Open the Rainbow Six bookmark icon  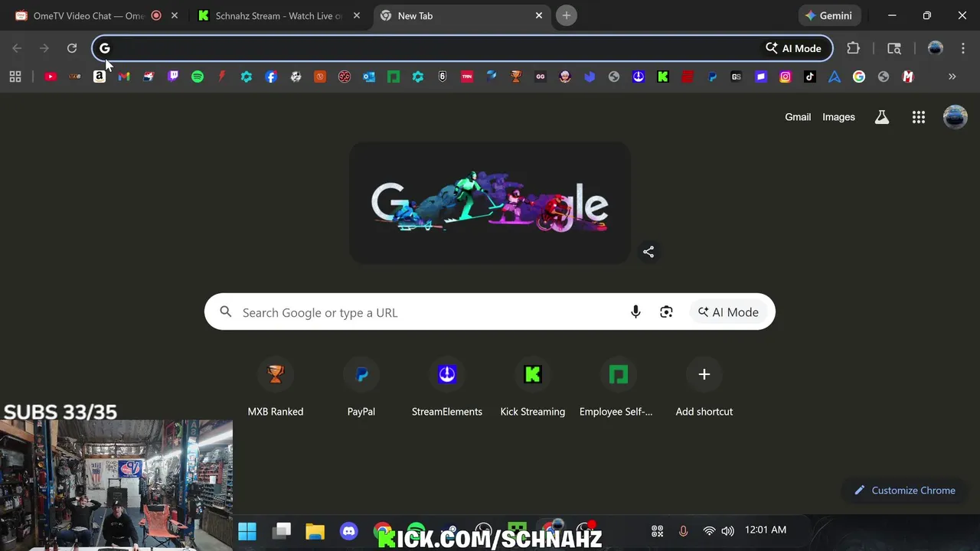(x=443, y=77)
